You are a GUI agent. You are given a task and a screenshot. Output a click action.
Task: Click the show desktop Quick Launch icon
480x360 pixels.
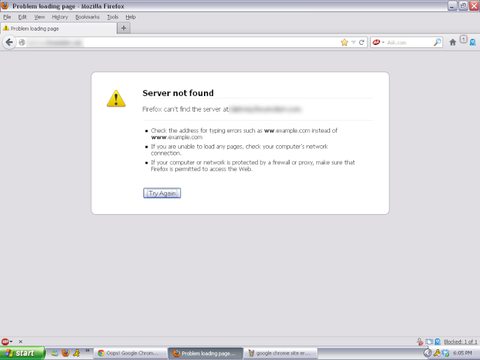click(x=54, y=353)
